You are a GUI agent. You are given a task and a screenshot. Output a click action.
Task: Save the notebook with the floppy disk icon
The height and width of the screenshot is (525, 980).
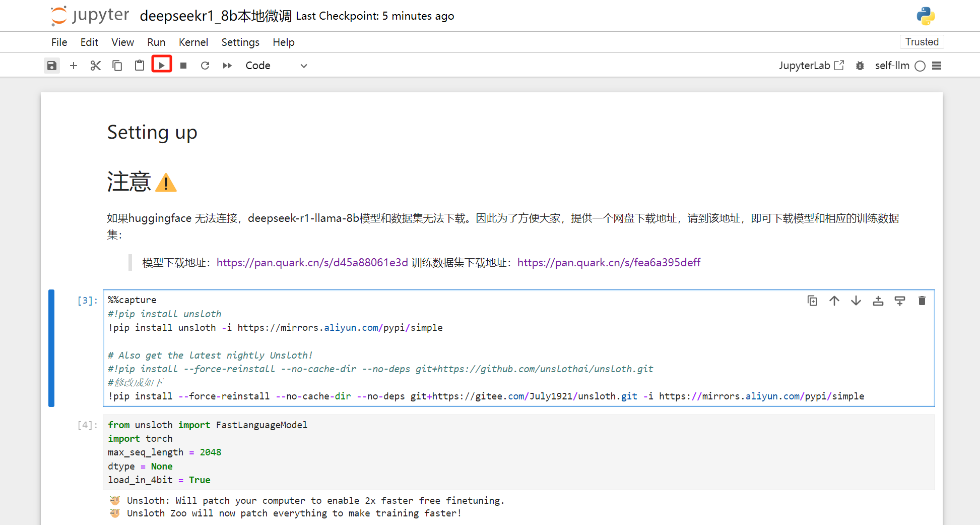(52, 66)
